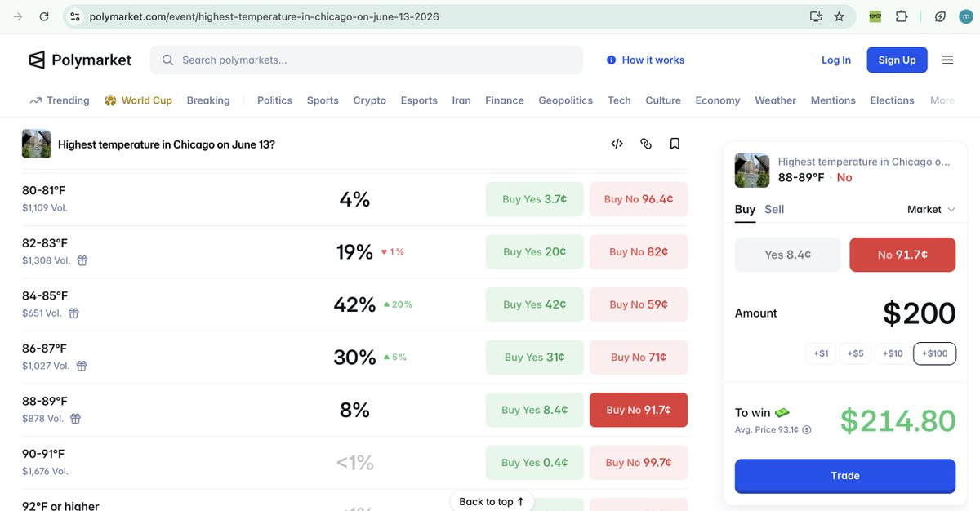
Task: Click Buy Yes 3.7¢ for 80-81°F
Action: click(535, 199)
